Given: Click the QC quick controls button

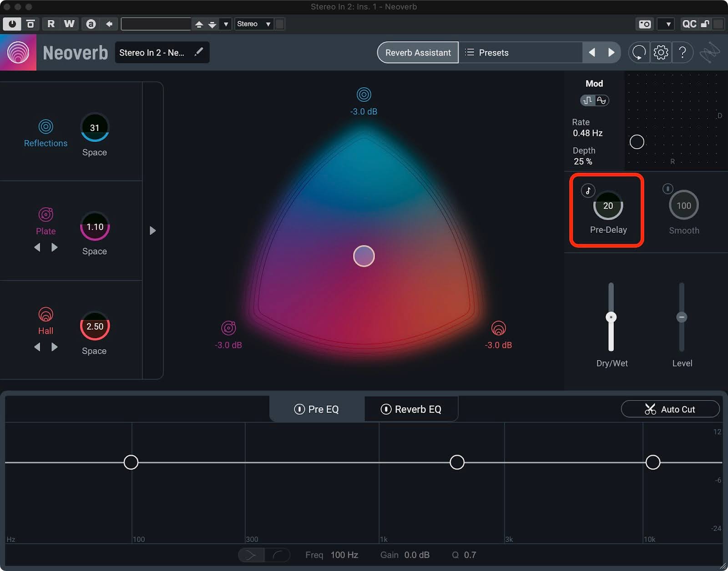Looking at the screenshot, I should (689, 24).
